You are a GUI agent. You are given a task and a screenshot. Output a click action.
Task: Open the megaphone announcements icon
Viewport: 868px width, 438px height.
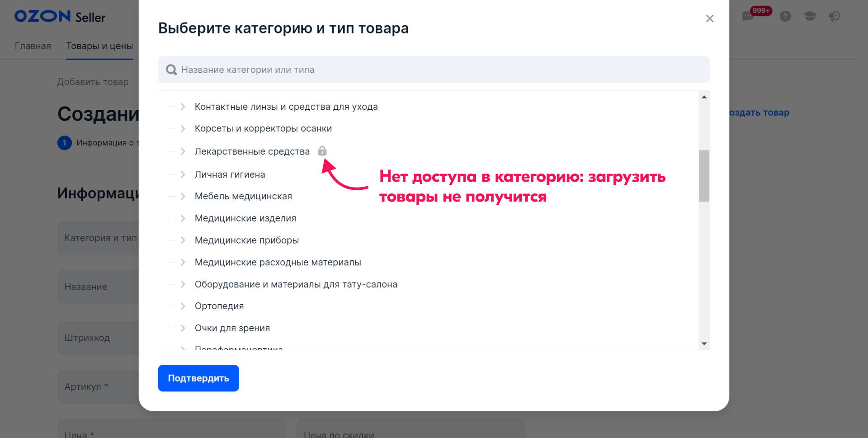[834, 16]
